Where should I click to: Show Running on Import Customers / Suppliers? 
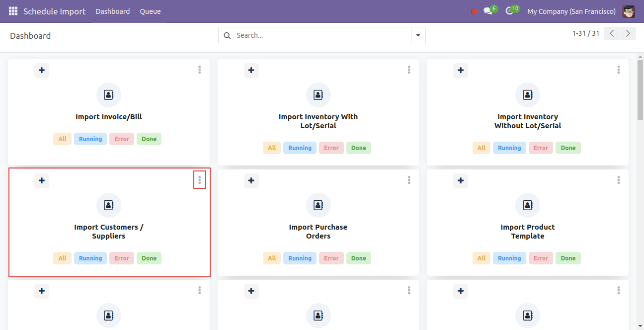pyautogui.click(x=90, y=258)
